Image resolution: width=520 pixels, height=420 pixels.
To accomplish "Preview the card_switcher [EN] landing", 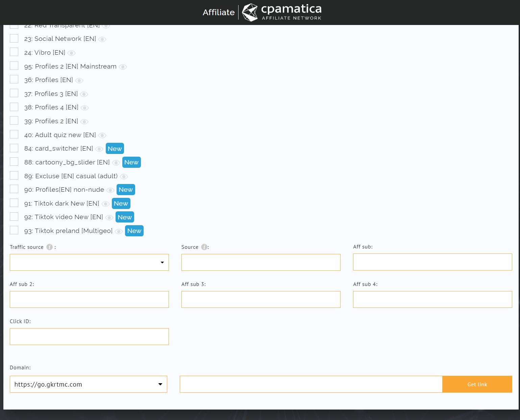I will click(99, 149).
